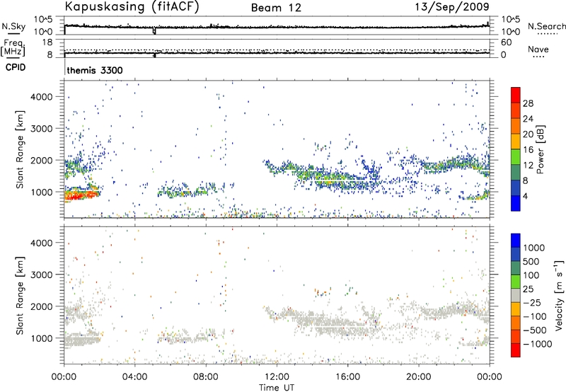Click the '2000' tick of the velocity panel
566x392 pixels.
(42, 306)
